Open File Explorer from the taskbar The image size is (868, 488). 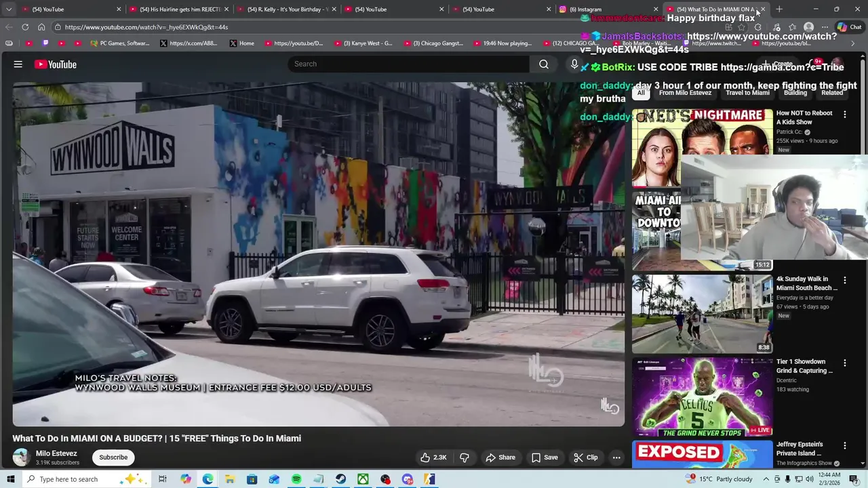coord(230,479)
